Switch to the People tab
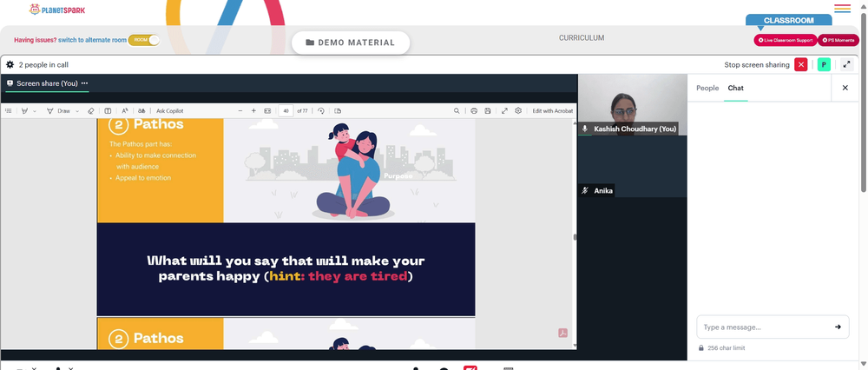Image resolution: width=868 pixels, height=370 pixels. coord(707,88)
